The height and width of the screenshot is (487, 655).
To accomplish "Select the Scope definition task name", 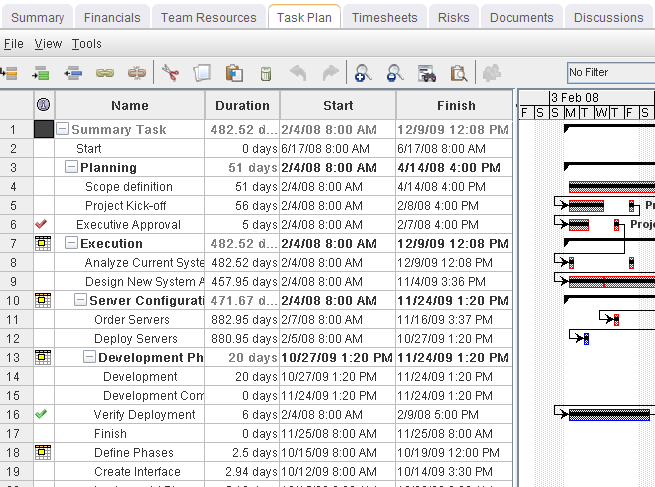I will [129, 187].
